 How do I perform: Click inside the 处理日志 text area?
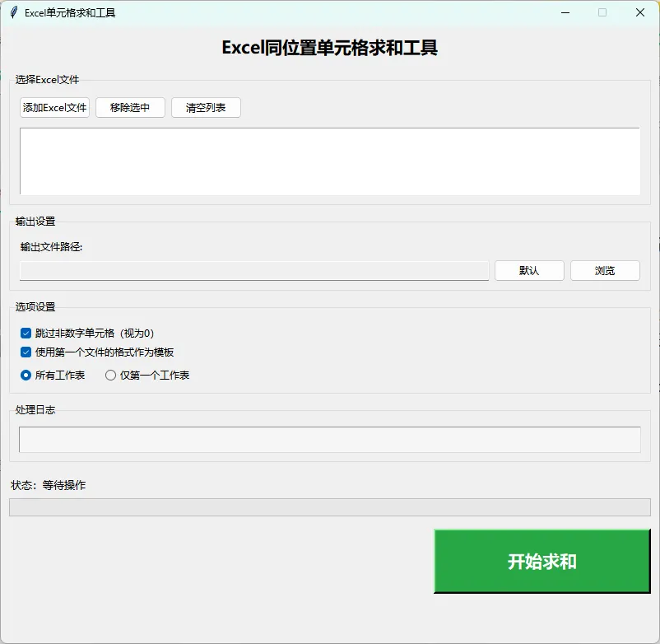pyautogui.click(x=330, y=440)
